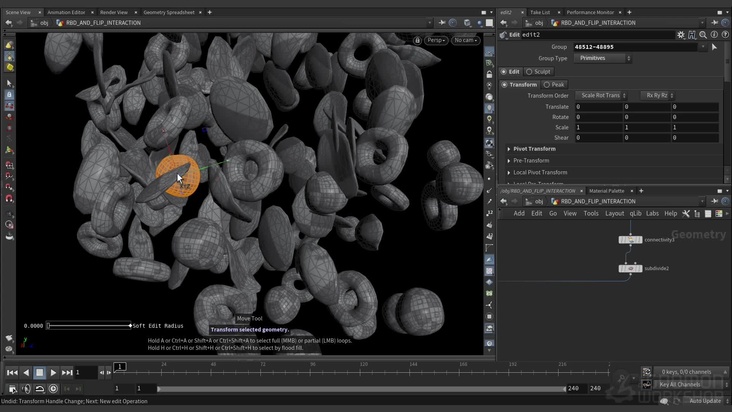Switch to the Geometry Spreadsheet tab

[x=167, y=12]
